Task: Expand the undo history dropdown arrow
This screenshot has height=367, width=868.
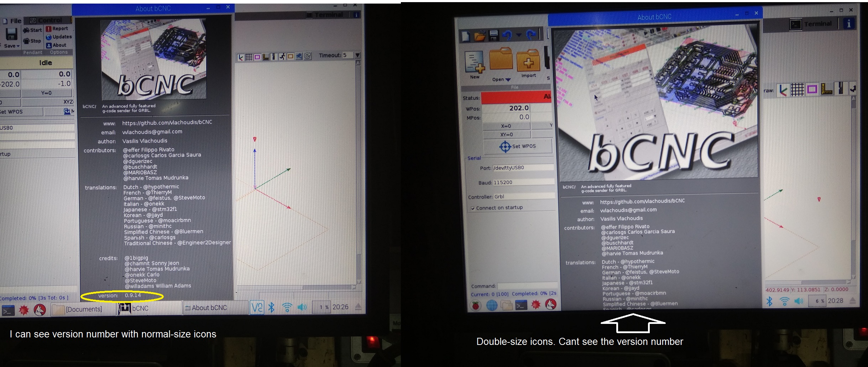Action: (519, 35)
